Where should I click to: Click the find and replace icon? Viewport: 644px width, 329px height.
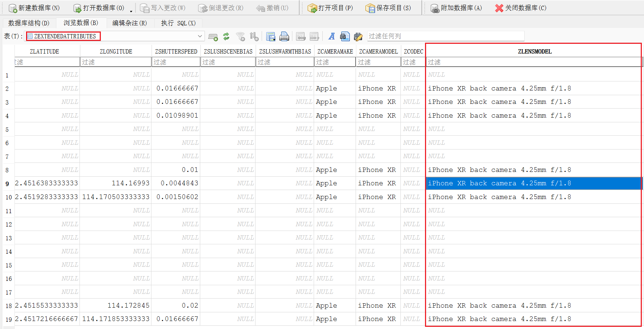click(x=358, y=36)
